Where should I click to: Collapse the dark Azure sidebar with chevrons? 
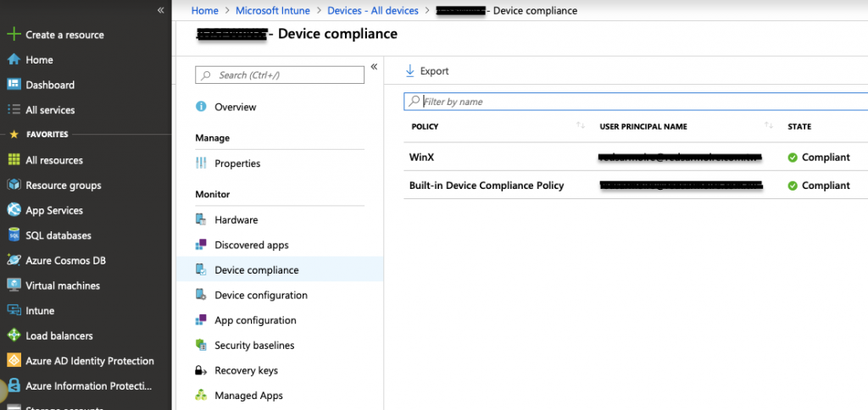coord(160,10)
